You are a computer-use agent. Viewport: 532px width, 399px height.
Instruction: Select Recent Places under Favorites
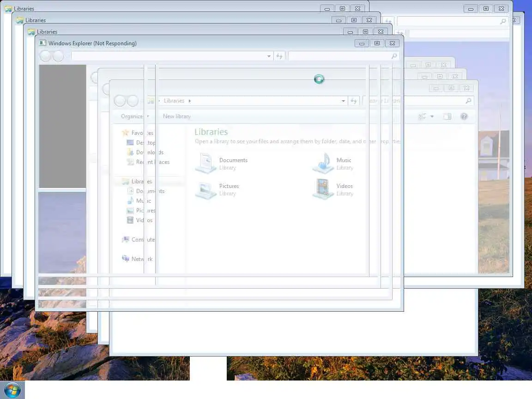148,162
